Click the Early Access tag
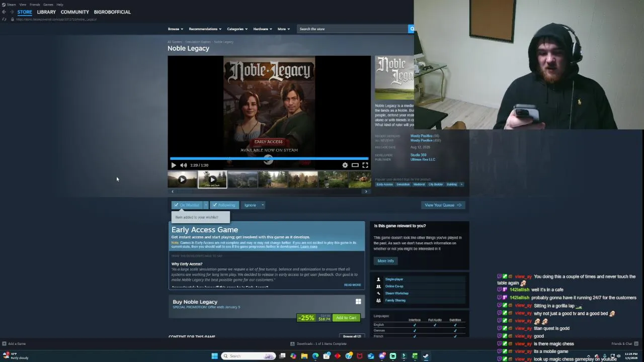Viewport: 644px width, 362px height. coord(384,185)
